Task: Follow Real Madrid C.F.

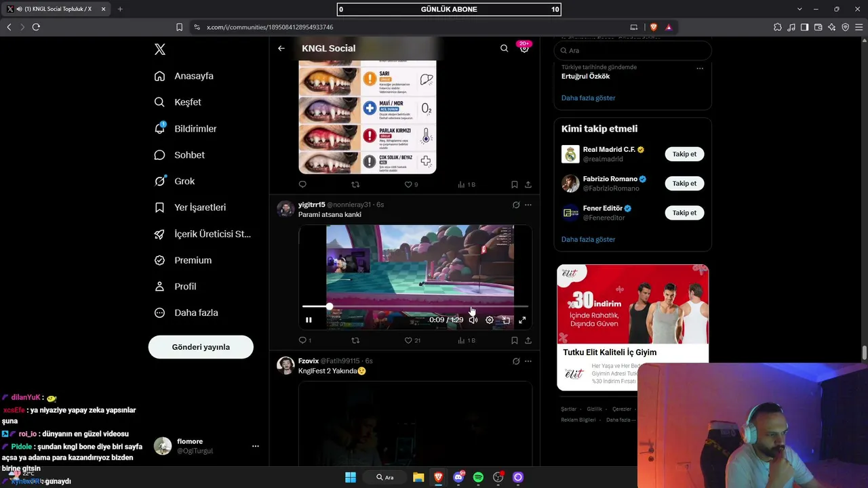Action: [x=684, y=154]
